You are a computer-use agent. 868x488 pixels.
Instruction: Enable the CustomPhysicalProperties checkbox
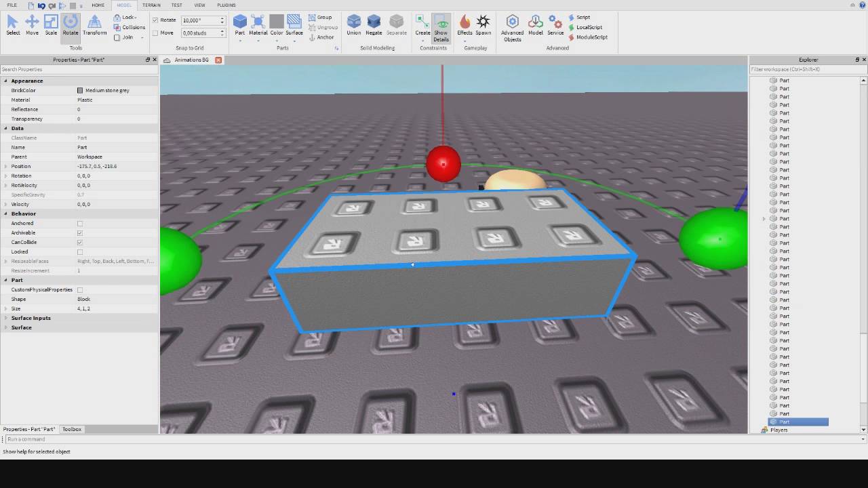click(80, 289)
